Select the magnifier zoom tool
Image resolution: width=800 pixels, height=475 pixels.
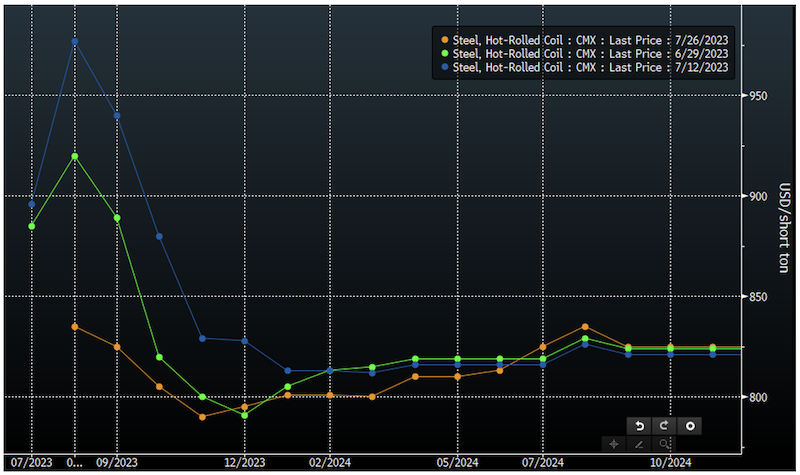(664, 443)
